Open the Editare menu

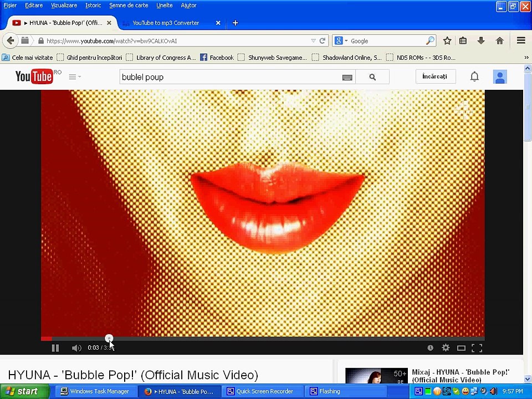point(34,6)
